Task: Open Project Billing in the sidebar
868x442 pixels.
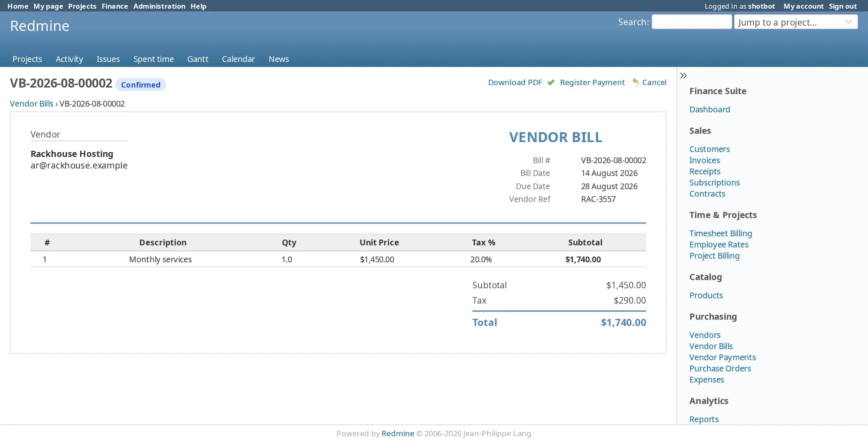Action: click(x=714, y=256)
